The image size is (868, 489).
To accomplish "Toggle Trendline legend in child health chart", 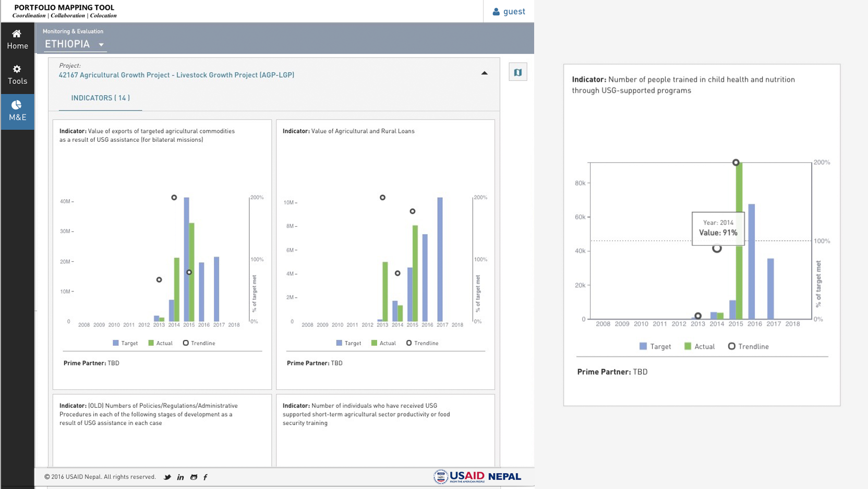I will (749, 346).
